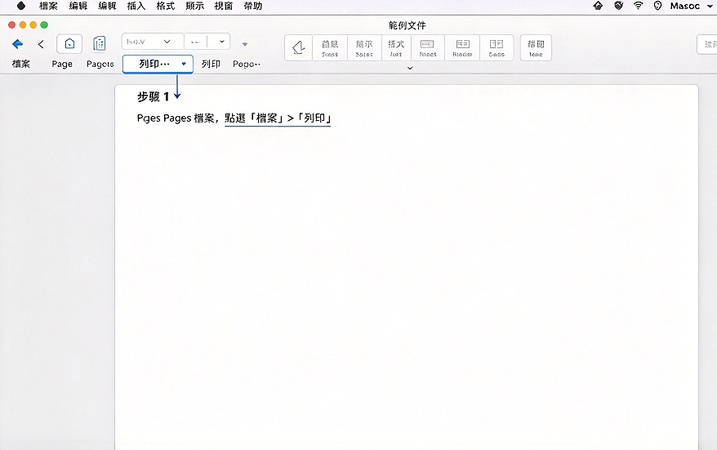Click the 列印 label next to the dropdown
717x450 pixels.
[211, 64]
